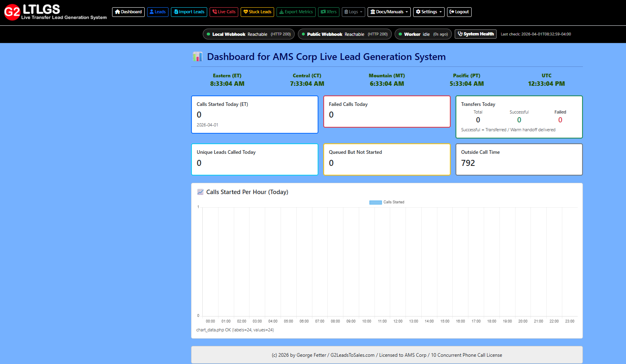Navigate to the Leads page
The width and height of the screenshot is (626, 364).
(158, 12)
